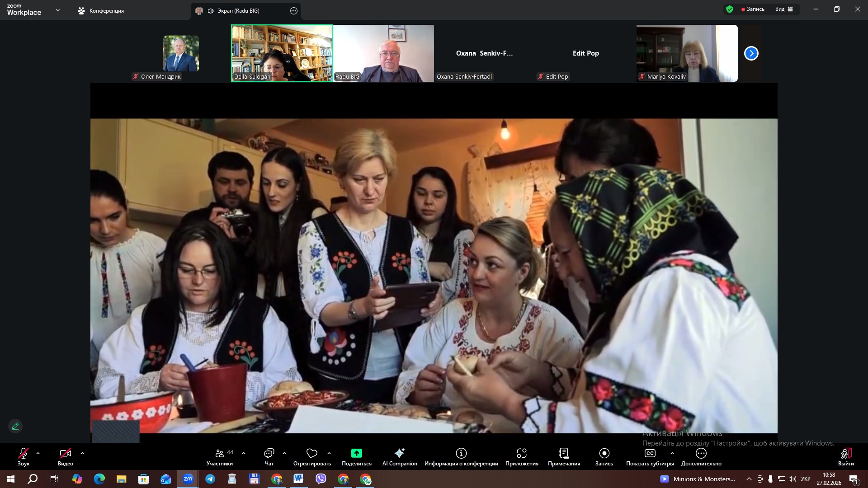
Task: Open the AI Companion panel
Action: pos(399,456)
